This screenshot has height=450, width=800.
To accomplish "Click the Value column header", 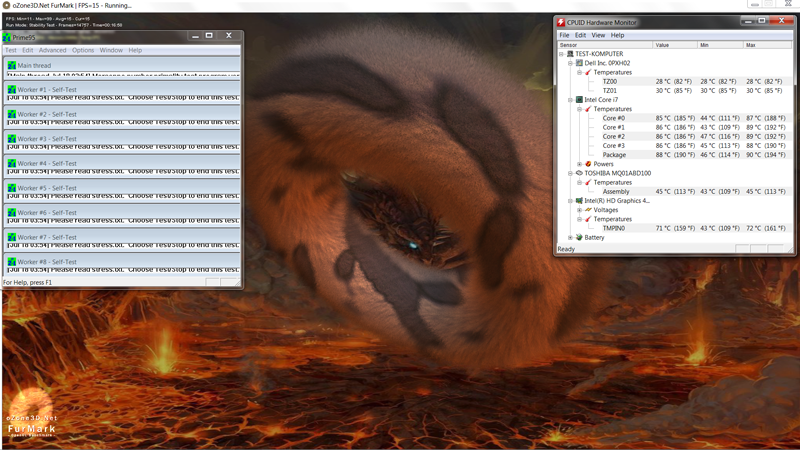I will click(675, 45).
